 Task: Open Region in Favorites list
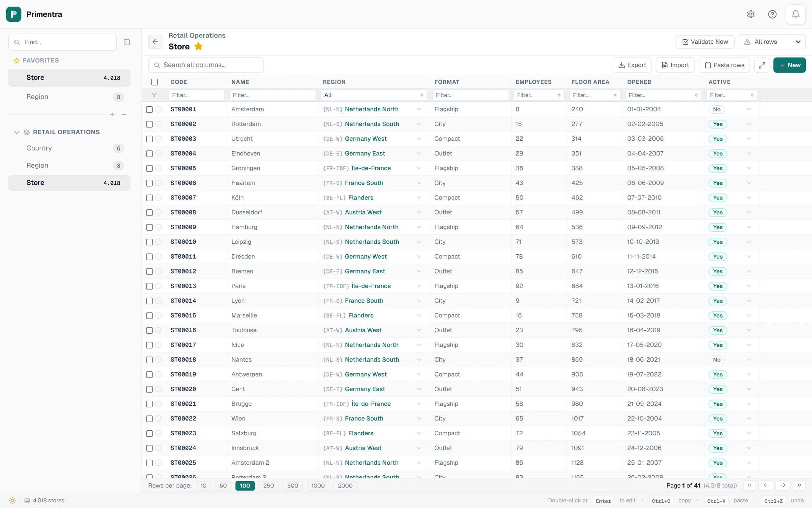69,97
